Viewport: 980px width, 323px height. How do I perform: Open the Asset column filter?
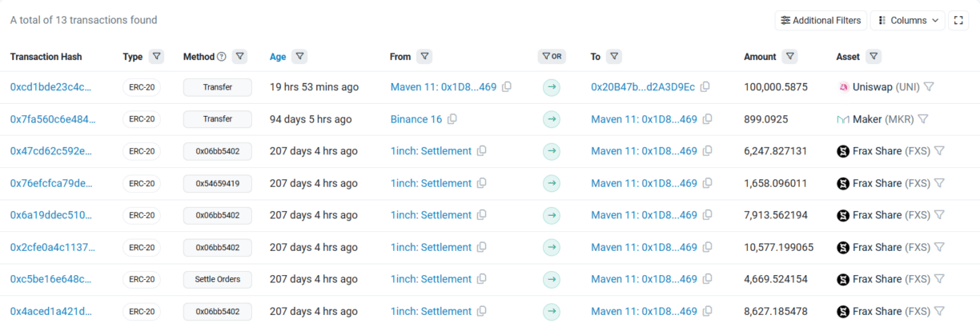(x=874, y=57)
